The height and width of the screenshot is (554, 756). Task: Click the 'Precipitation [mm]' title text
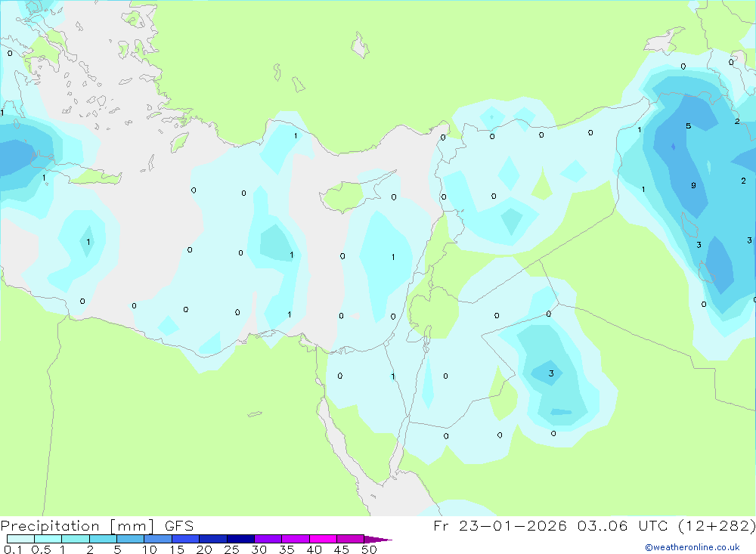77,526
